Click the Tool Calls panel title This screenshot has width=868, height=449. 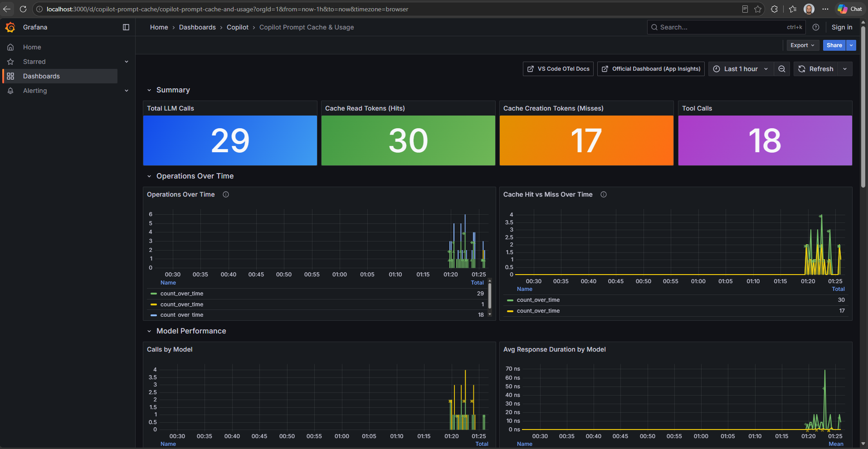(697, 108)
